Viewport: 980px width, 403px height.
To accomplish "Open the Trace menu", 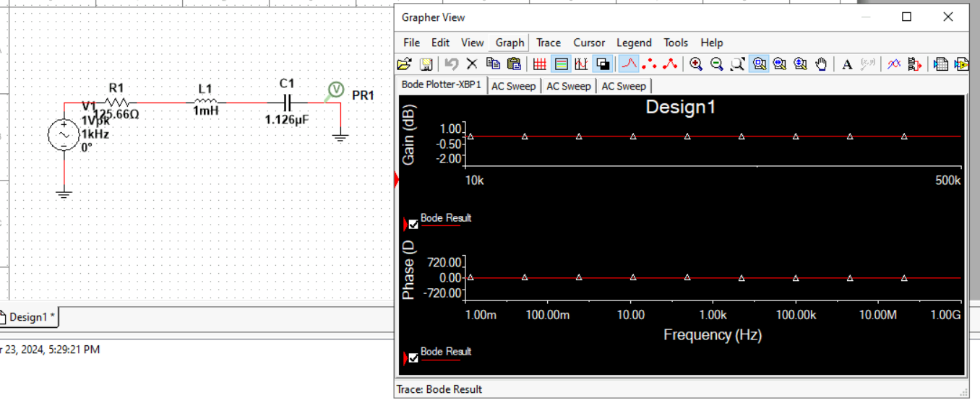I will (x=549, y=43).
